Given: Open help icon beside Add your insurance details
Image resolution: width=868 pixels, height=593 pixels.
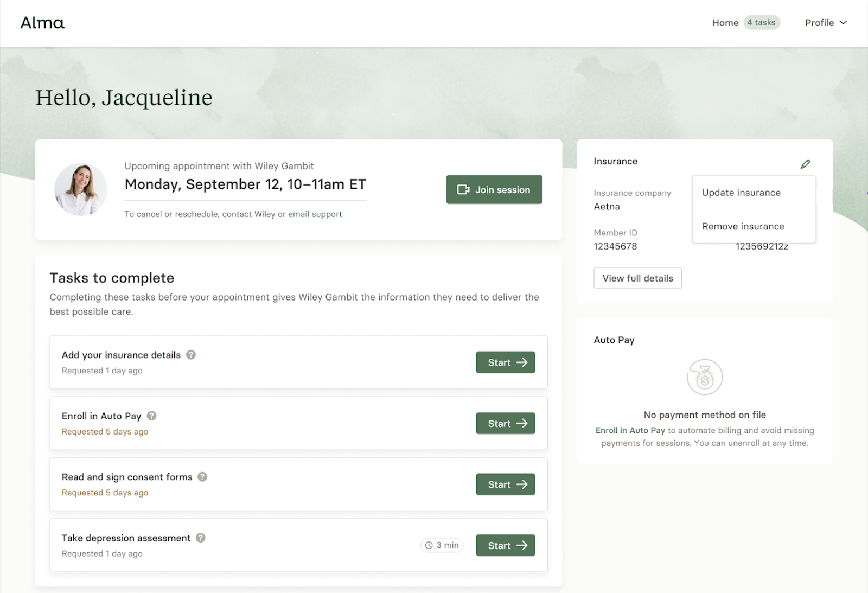Looking at the screenshot, I should [190, 355].
